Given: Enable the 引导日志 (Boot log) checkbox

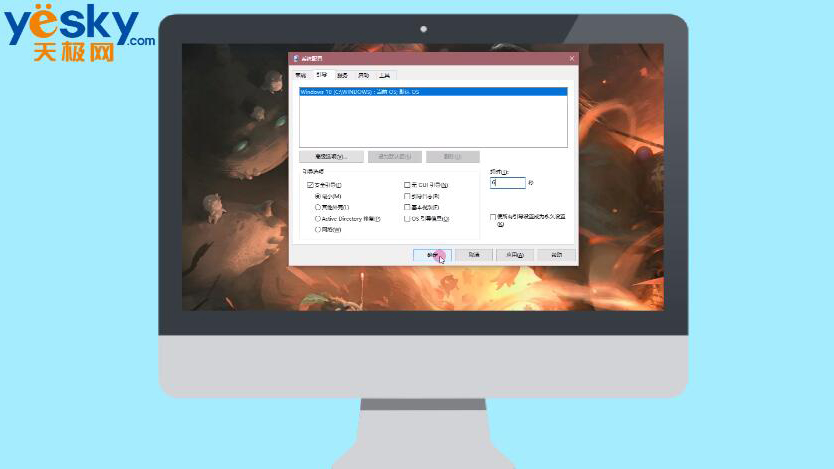Looking at the screenshot, I should click(x=407, y=196).
